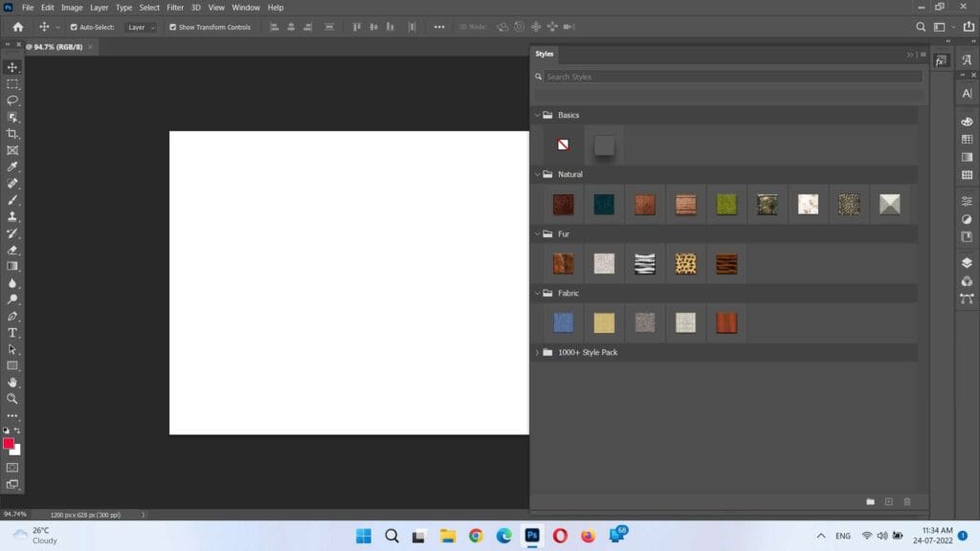
Task: Select the Lasso tool
Action: [x=12, y=100]
